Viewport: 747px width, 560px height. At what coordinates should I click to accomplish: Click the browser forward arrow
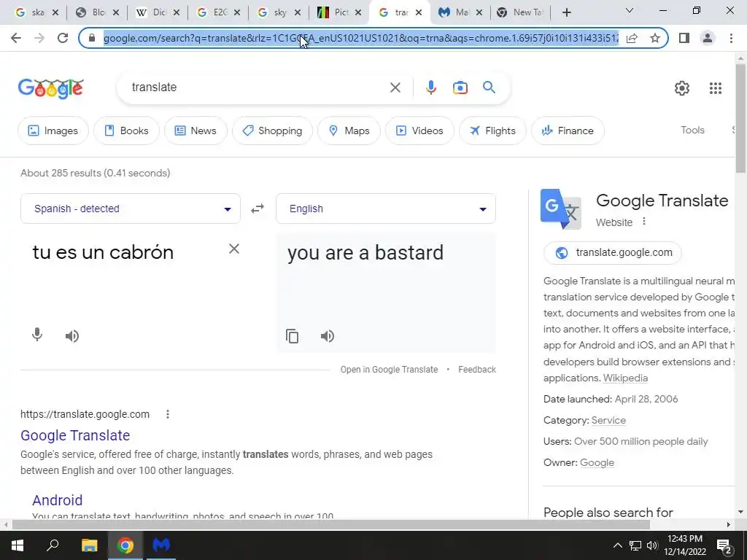(39, 38)
